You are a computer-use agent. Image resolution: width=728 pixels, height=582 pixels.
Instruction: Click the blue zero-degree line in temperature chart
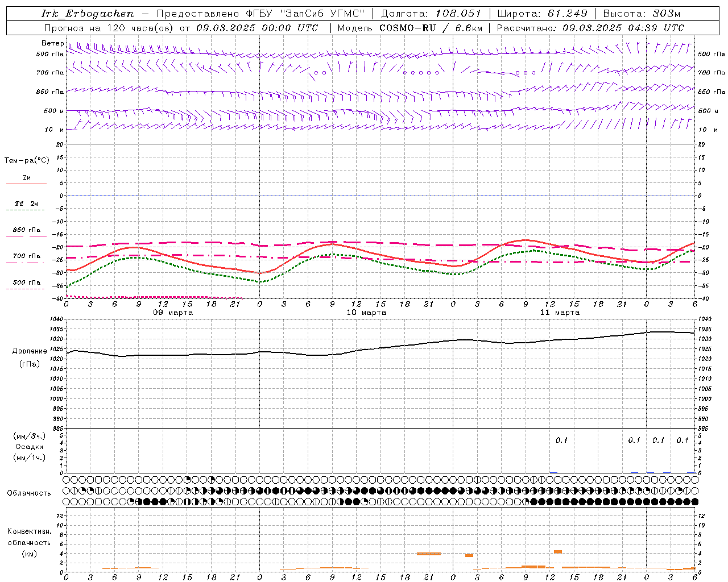(380, 196)
